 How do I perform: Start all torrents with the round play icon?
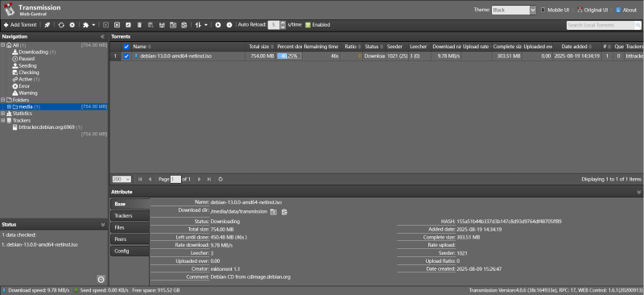(x=218, y=25)
